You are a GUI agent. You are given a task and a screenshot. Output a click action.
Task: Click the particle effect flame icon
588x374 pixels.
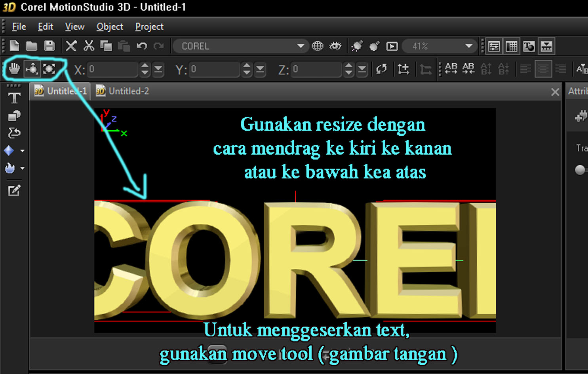point(10,168)
